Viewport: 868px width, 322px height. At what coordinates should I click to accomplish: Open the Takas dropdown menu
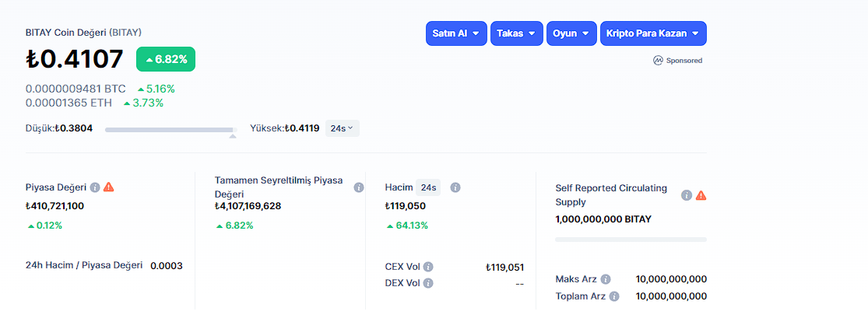pos(516,33)
